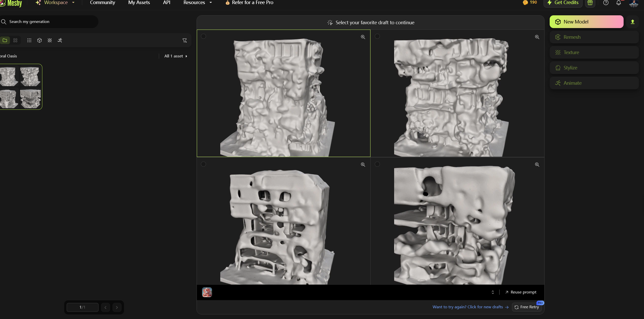Open the Resources dropdown menu
Image resolution: width=644 pixels, height=319 pixels.
point(197,3)
